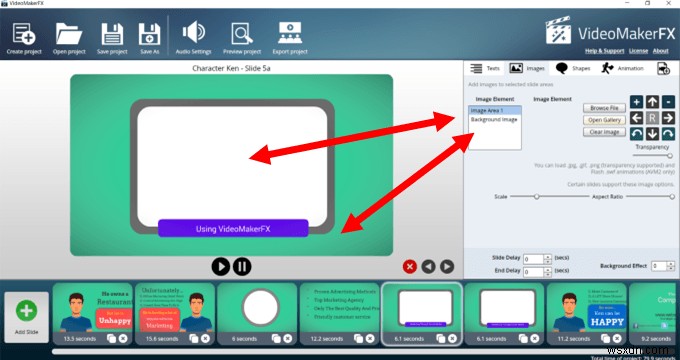This screenshot has width=680, height=360.
Task: Click the file-plus icon beside Animation tab
Action: tap(664, 69)
